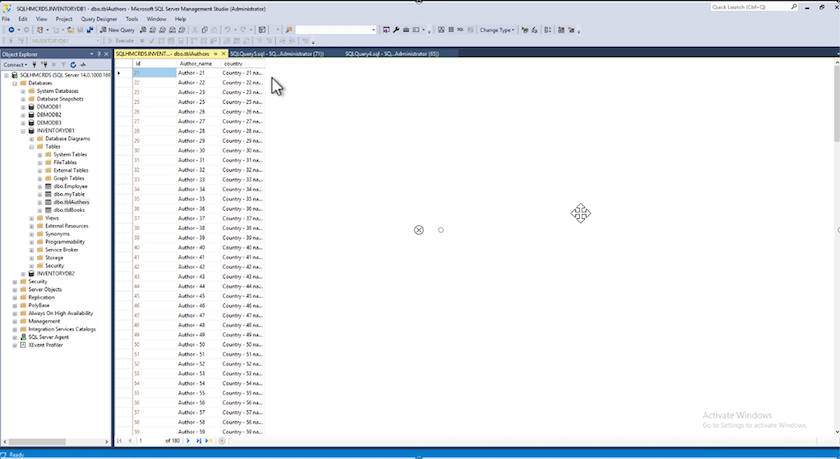840x459 pixels.
Task: Expand the System Databases folder
Action: point(23,91)
